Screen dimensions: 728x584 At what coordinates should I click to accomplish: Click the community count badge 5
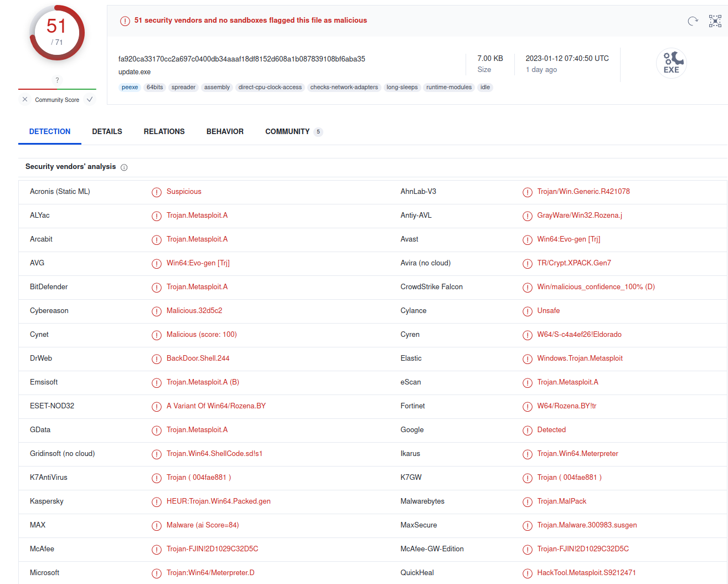pos(318,132)
